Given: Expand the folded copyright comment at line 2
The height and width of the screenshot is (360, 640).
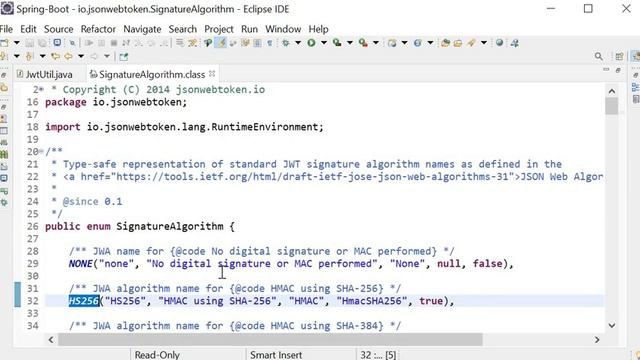Looking at the screenshot, I should click(x=41, y=89).
